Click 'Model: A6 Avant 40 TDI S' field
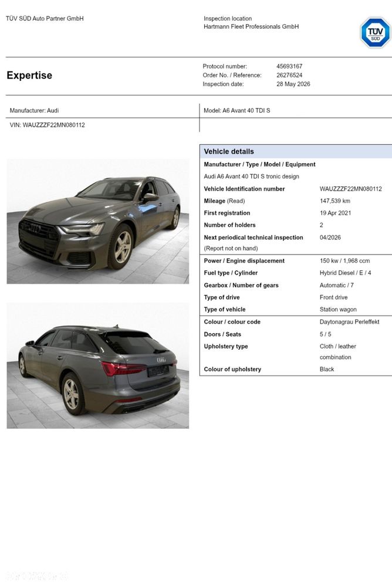The height and width of the screenshot is (586, 392). pos(236,110)
